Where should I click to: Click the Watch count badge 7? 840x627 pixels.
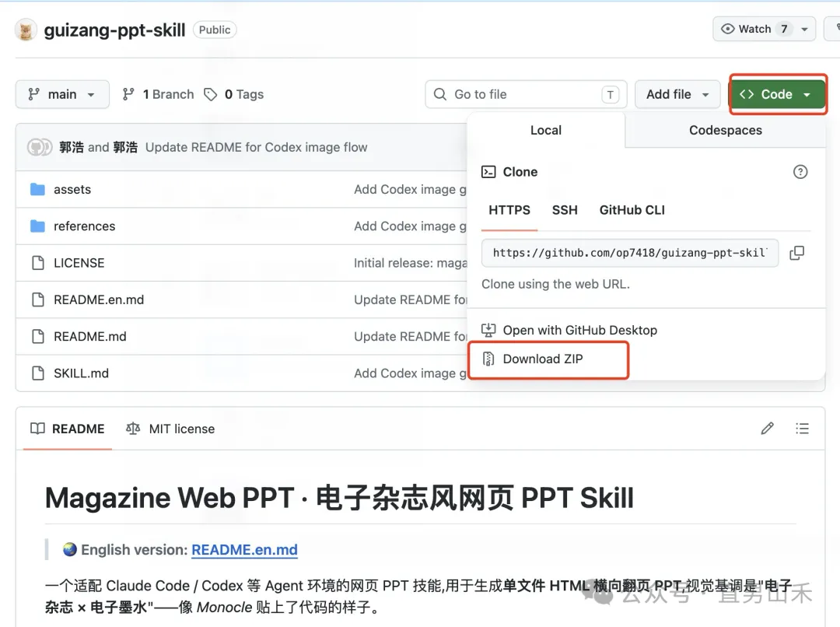pyautogui.click(x=784, y=29)
